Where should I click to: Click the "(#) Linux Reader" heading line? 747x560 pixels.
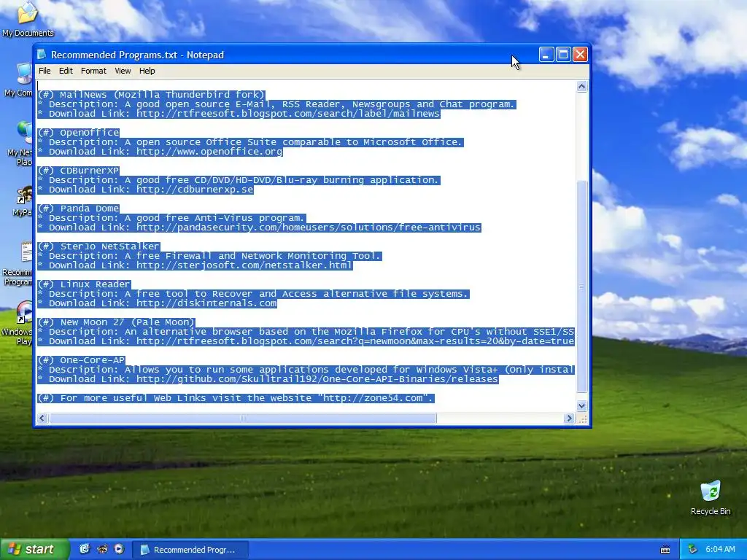coord(84,284)
